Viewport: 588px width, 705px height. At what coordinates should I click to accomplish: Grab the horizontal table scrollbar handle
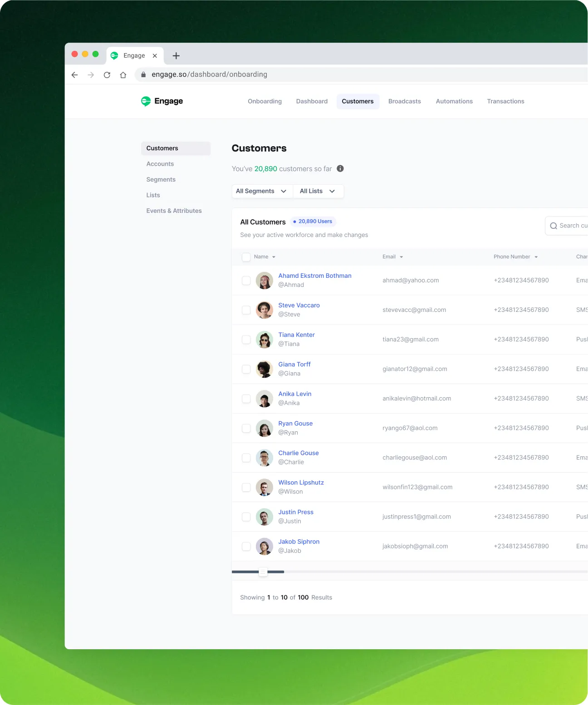263,572
